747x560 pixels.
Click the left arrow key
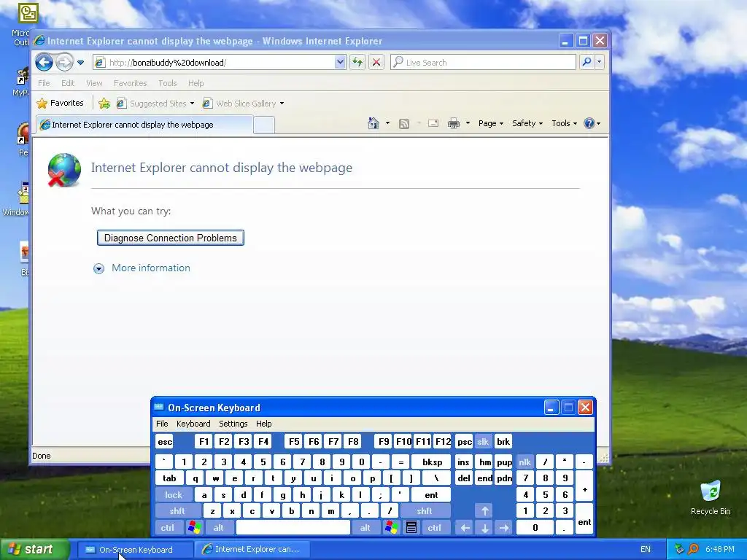coord(465,528)
